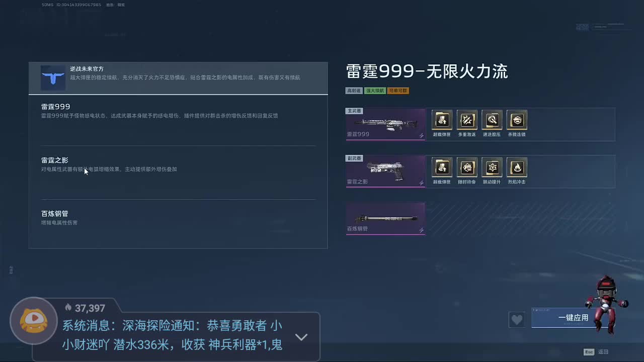Select the 雷霆999 primary weapon thumbnail

(x=385, y=124)
